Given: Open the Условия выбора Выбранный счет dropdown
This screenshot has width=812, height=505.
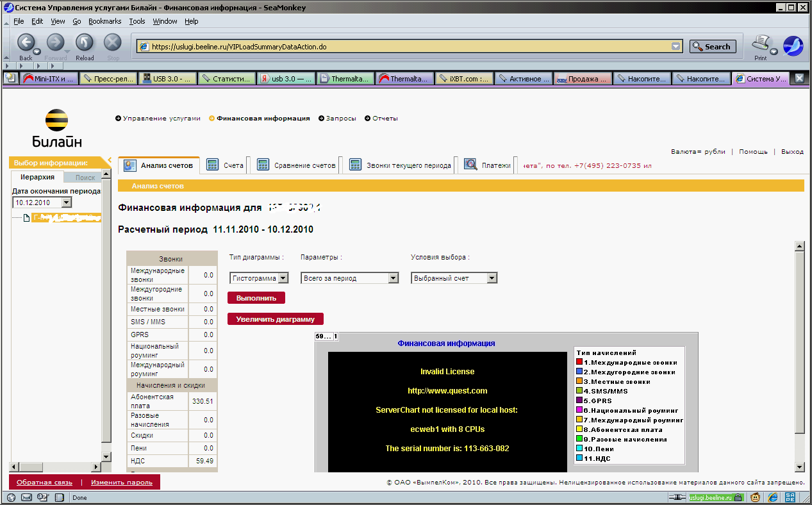Looking at the screenshot, I should pos(454,278).
